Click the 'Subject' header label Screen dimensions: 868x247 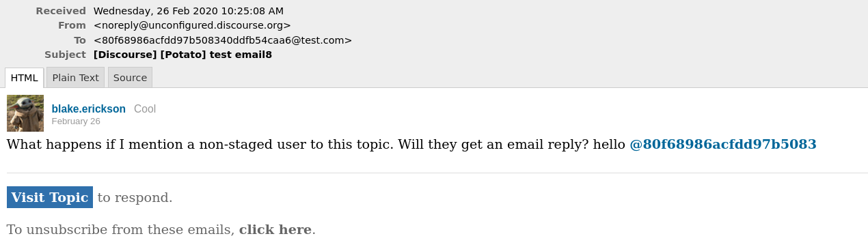(x=66, y=55)
